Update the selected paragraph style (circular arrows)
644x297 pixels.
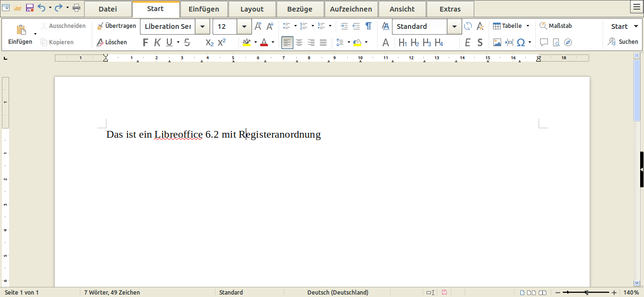coord(468,26)
